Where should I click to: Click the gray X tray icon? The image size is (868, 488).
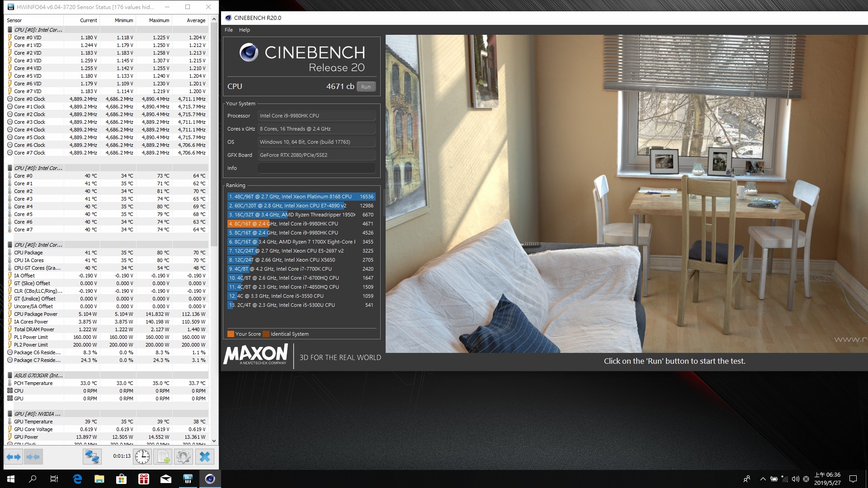point(806,479)
